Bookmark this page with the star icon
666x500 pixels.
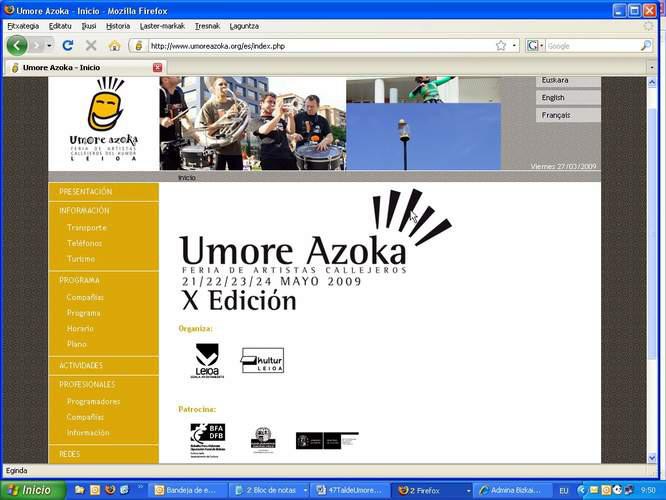(x=501, y=45)
